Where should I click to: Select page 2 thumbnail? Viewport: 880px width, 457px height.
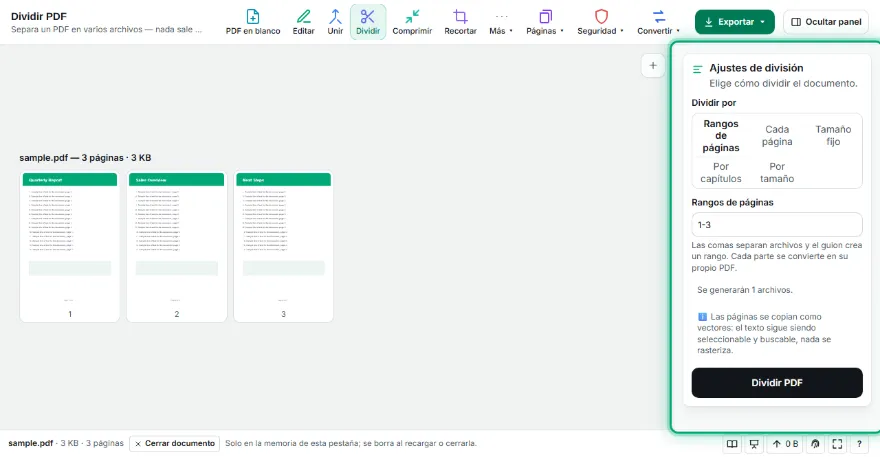coord(177,246)
